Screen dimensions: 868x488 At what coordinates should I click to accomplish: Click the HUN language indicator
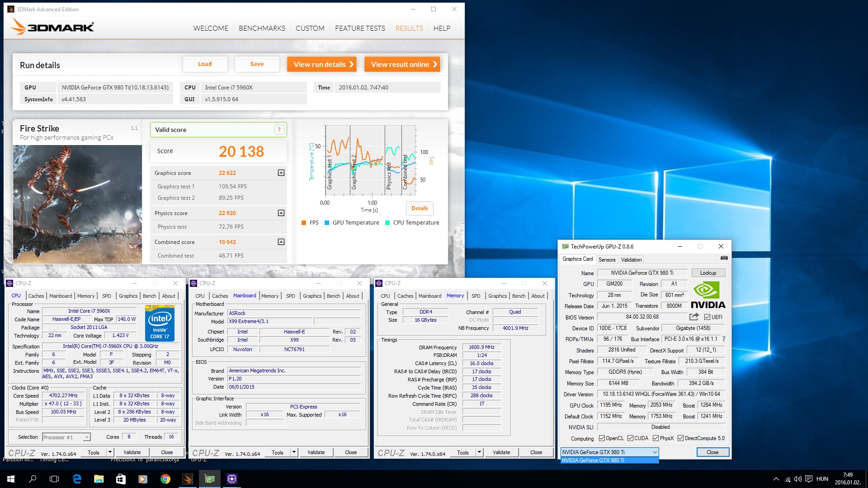click(x=822, y=479)
